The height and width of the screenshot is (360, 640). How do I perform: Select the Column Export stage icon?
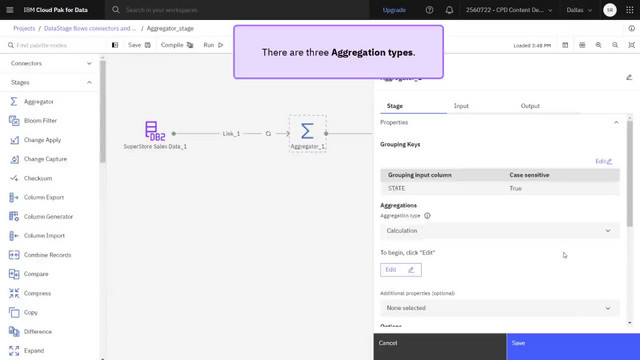(14, 197)
